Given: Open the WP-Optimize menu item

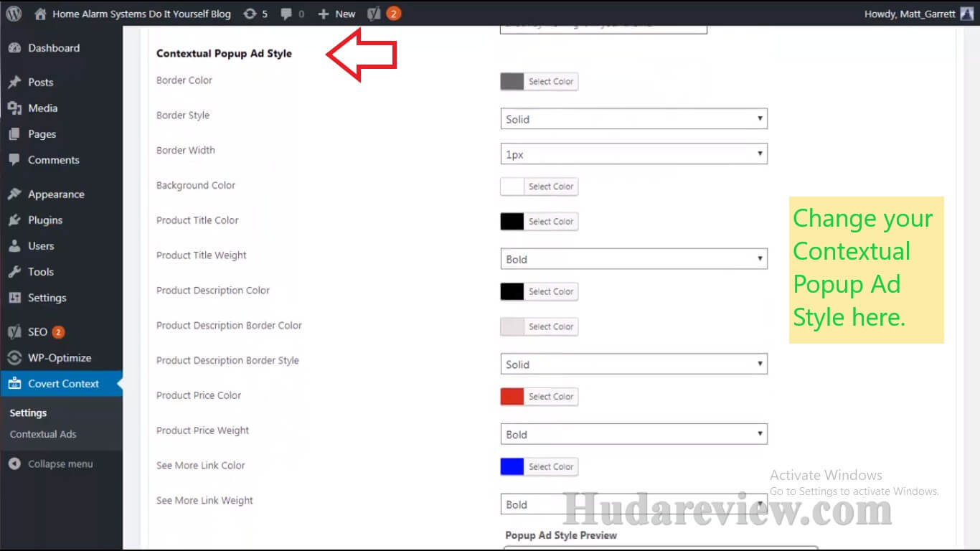Looking at the screenshot, I should click(61, 358).
